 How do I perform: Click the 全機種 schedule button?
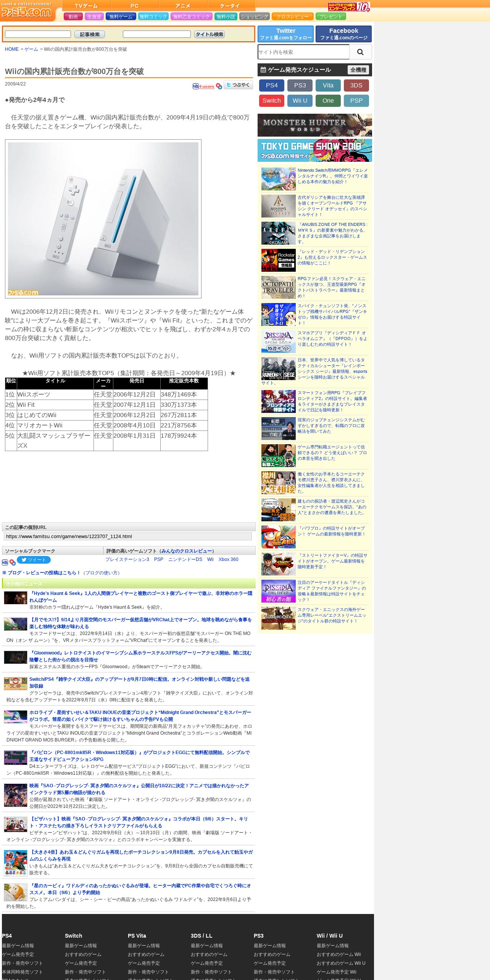point(358,70)
